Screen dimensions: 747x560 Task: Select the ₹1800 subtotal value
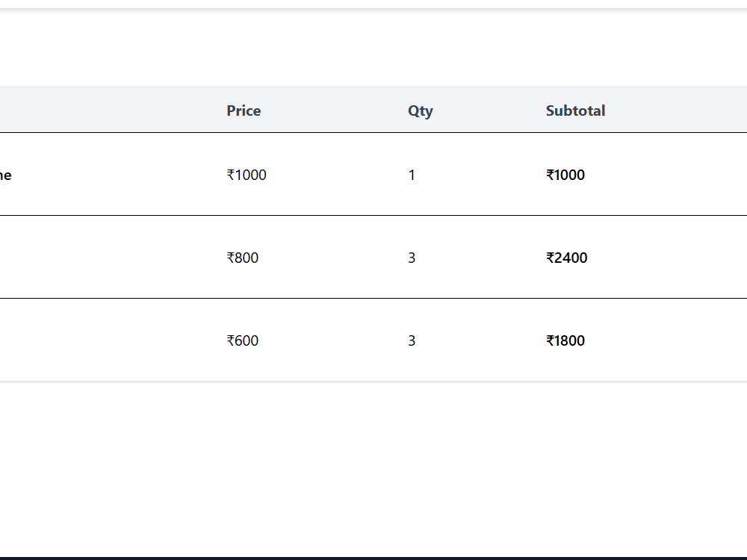click(x=565, y=340)
